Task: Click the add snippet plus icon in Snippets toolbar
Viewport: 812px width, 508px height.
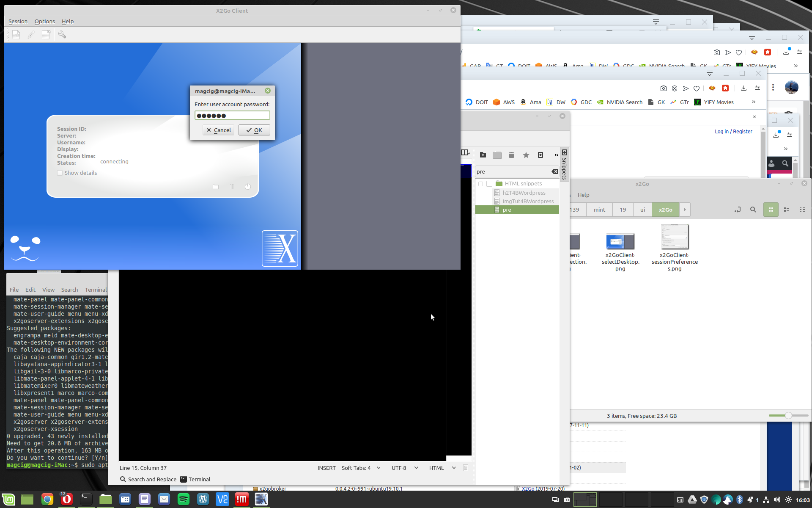Action: (x=540, y=155)
